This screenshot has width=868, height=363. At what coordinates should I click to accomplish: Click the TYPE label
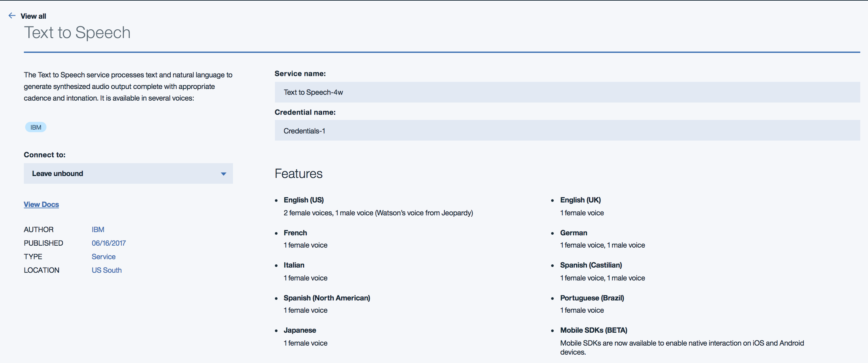click(33, 257)
